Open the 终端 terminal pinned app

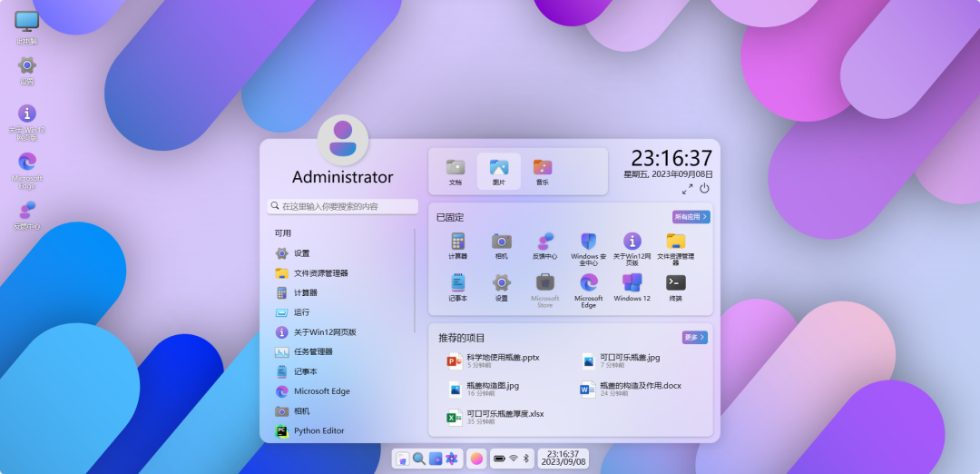[x=676, y=288]
